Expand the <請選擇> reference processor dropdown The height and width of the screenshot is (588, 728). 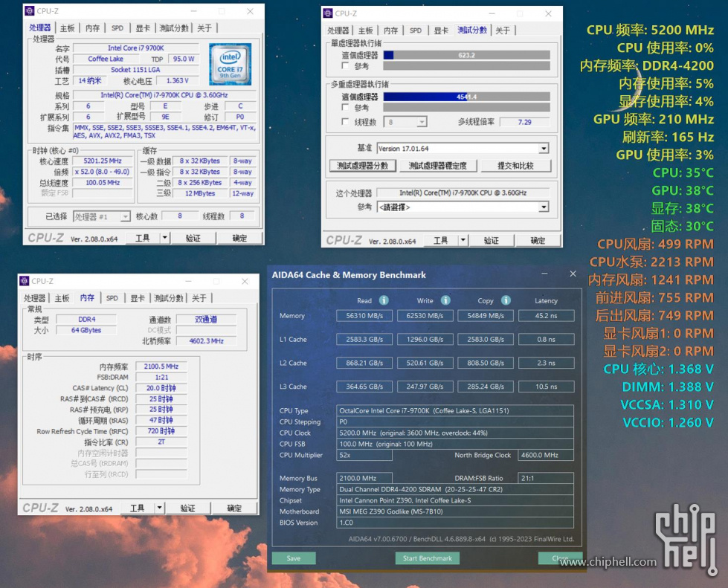point(544,207)
